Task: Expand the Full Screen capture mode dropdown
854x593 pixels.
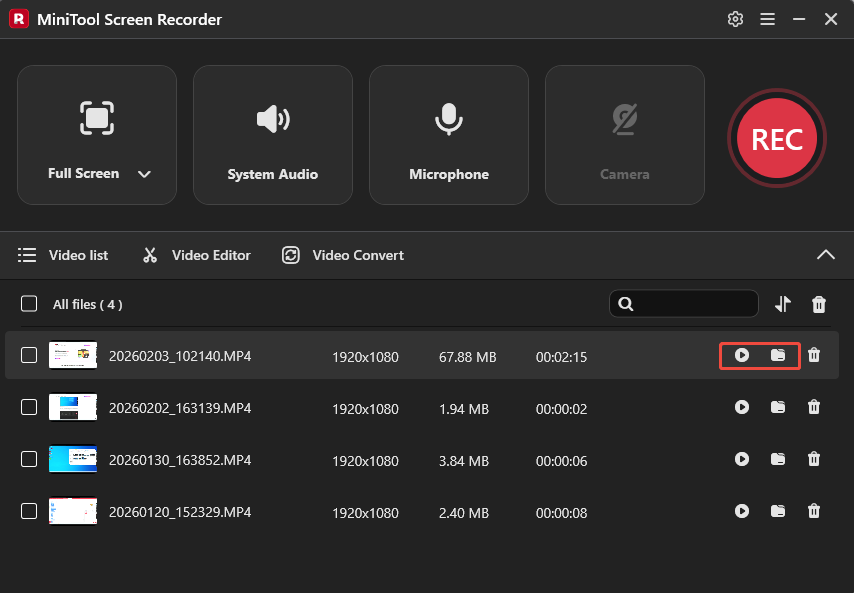Action: tap(143, 173)
